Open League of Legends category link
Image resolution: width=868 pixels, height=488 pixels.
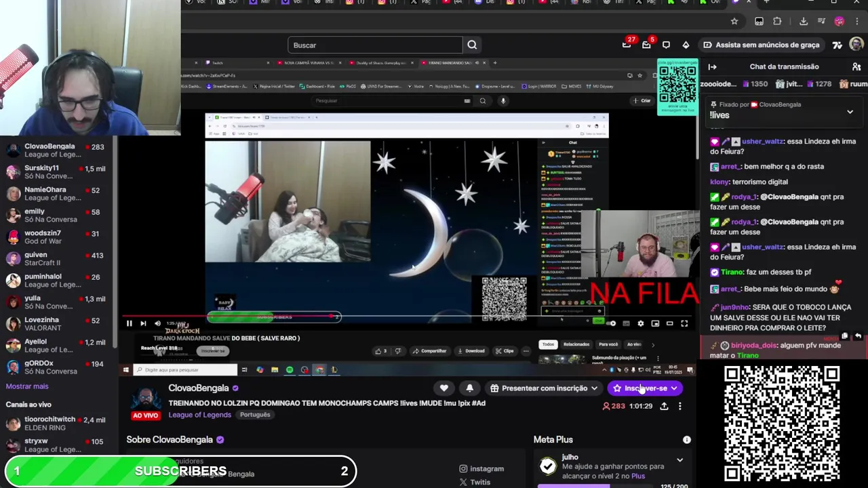click(x=199, y=415)
